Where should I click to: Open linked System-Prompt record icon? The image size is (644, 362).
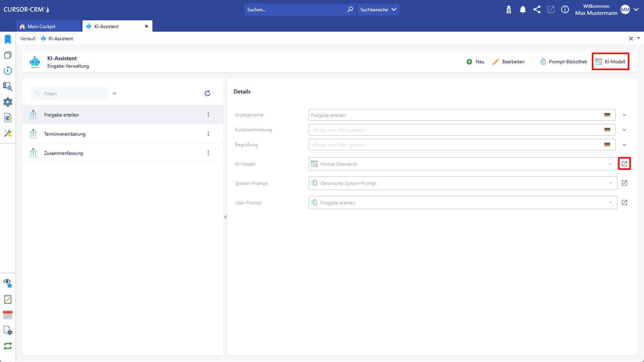[624, 183]
